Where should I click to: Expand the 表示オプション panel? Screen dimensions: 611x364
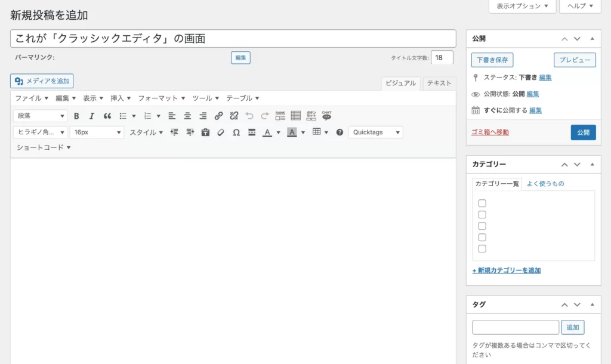click(x=522, y=6)
